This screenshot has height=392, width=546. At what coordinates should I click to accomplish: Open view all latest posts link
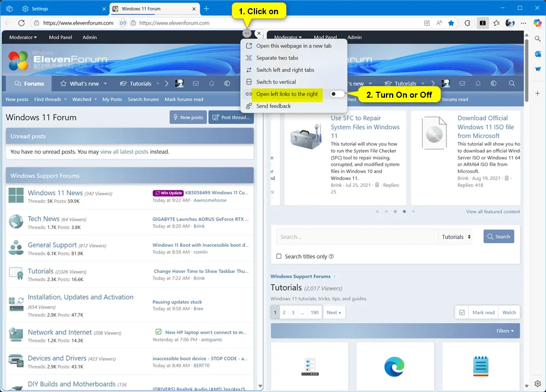pos(124,152)
